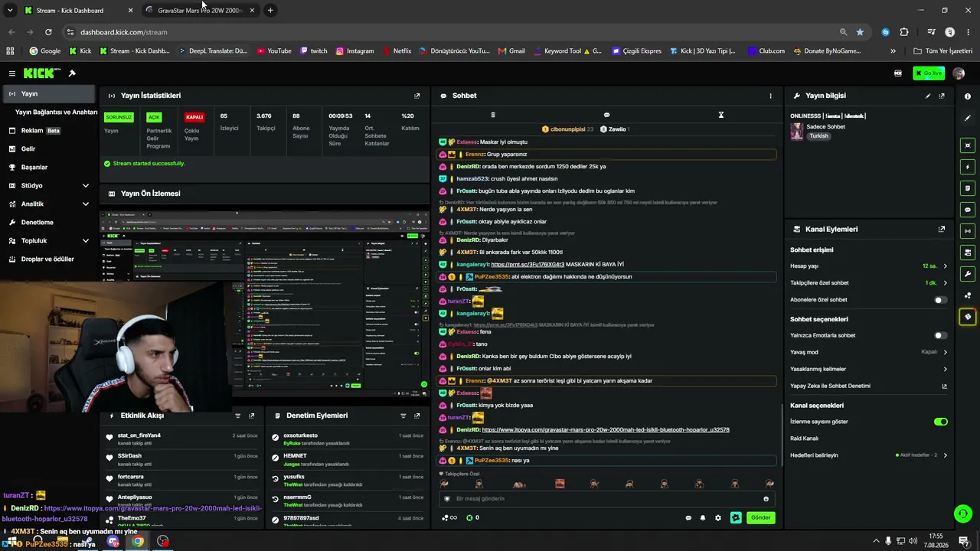Screen dimensions: 980x551
Task: Click the screen icon left of Go live
Action: point(898,73)
